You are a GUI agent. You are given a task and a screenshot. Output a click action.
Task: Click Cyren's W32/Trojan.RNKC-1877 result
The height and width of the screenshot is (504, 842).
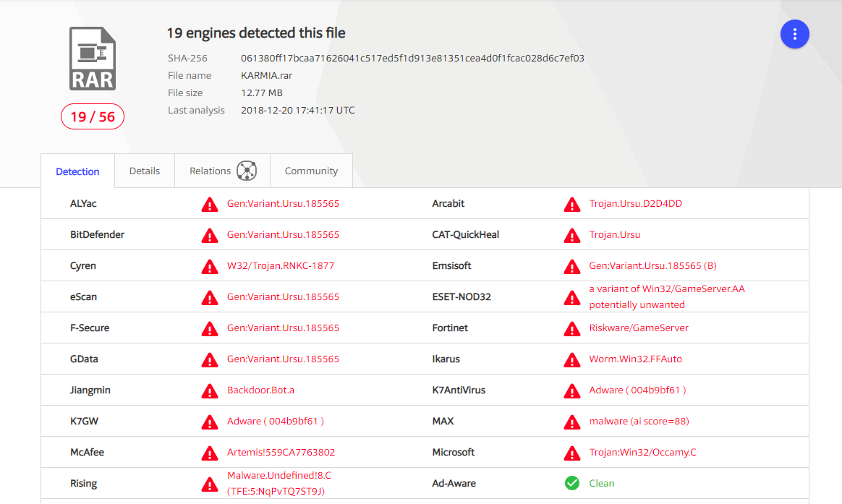(281, 265)
